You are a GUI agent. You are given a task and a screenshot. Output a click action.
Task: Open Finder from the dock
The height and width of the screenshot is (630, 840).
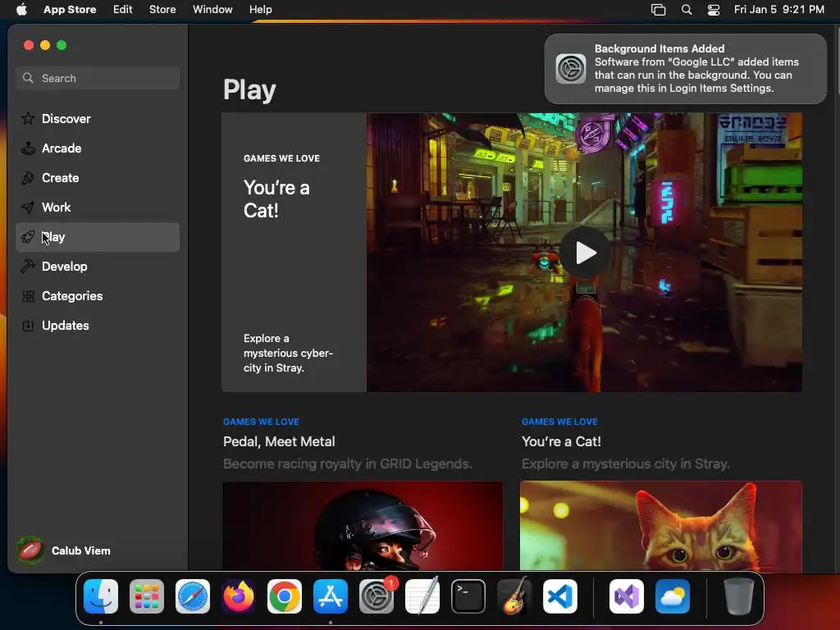tap(101, 596)
